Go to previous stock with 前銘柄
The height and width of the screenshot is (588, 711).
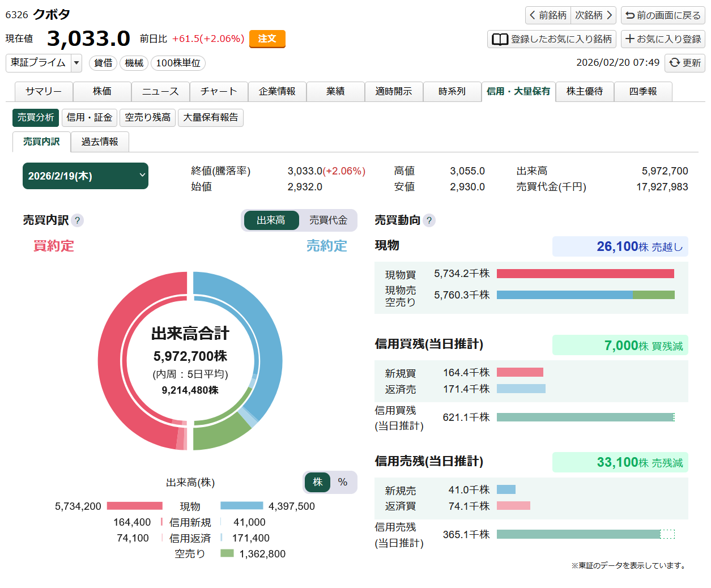548,15
